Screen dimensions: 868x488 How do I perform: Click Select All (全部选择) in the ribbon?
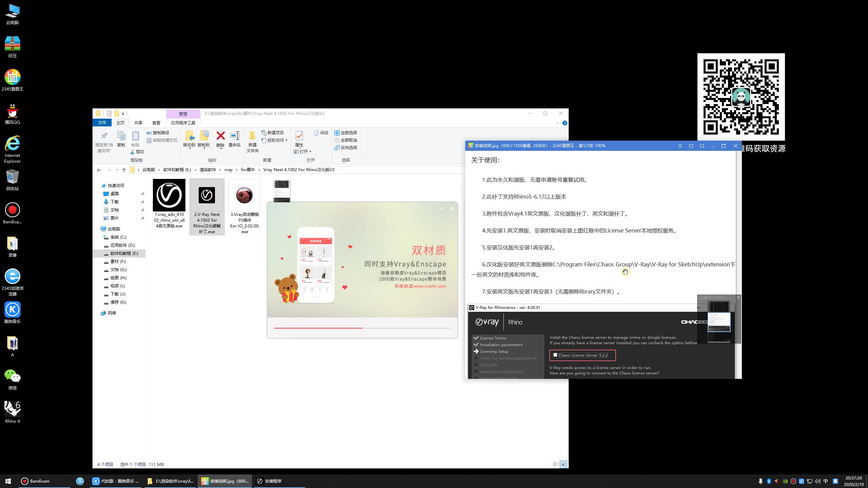coord(346,133)
